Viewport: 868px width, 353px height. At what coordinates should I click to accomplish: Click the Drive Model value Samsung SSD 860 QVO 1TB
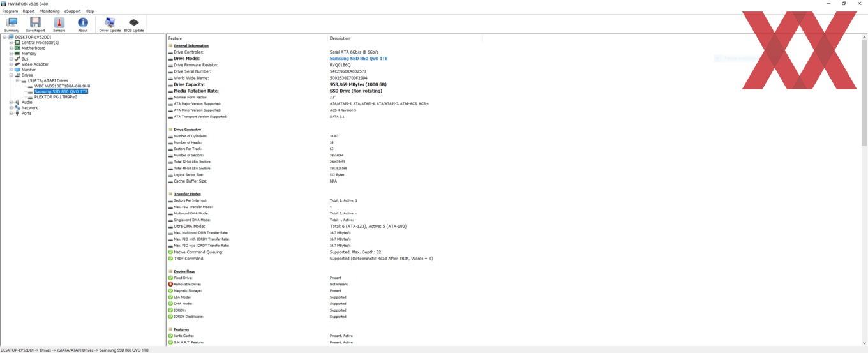coord(359,59)
